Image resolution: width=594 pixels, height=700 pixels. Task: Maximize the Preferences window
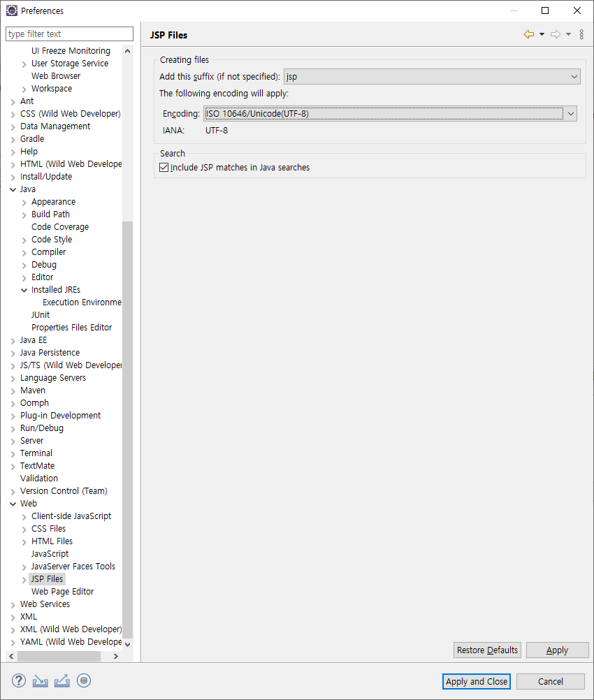tap(545, 10)
